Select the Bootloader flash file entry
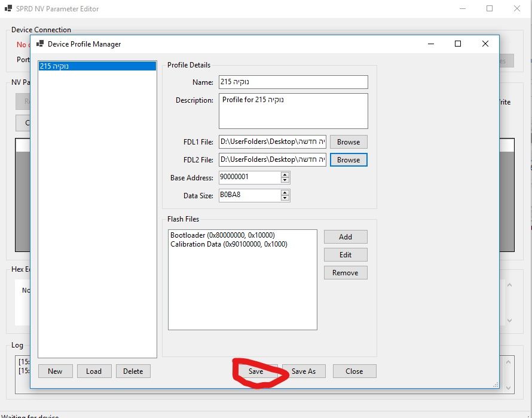 (x=222, y=235)
